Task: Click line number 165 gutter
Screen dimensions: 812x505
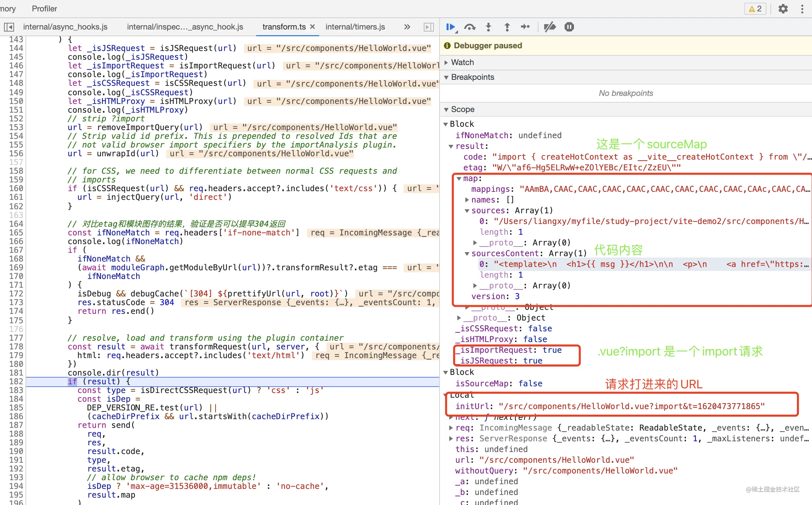Action: point(16,232)
